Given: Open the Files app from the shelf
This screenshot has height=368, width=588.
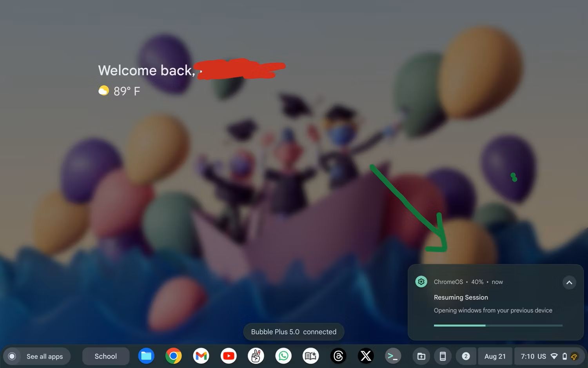Looking at the screenshot, I should [146, 356].
